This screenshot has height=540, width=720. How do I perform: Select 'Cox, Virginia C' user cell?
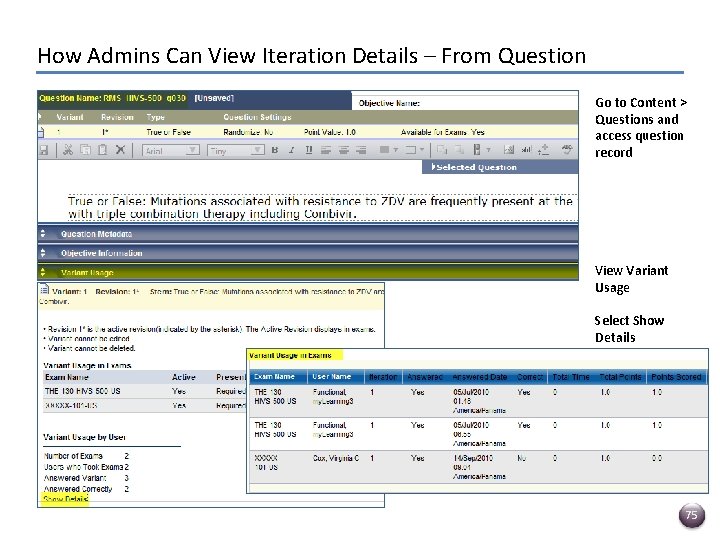336,458
